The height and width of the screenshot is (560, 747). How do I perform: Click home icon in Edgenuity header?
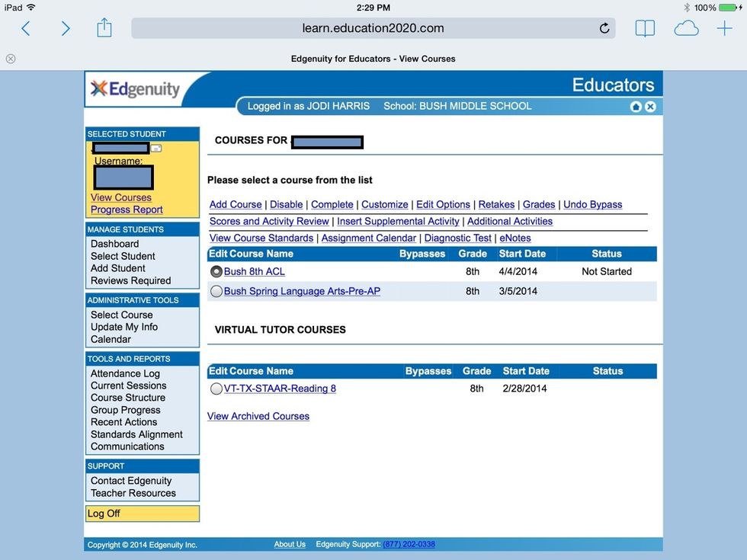click(x=636, y=107)
